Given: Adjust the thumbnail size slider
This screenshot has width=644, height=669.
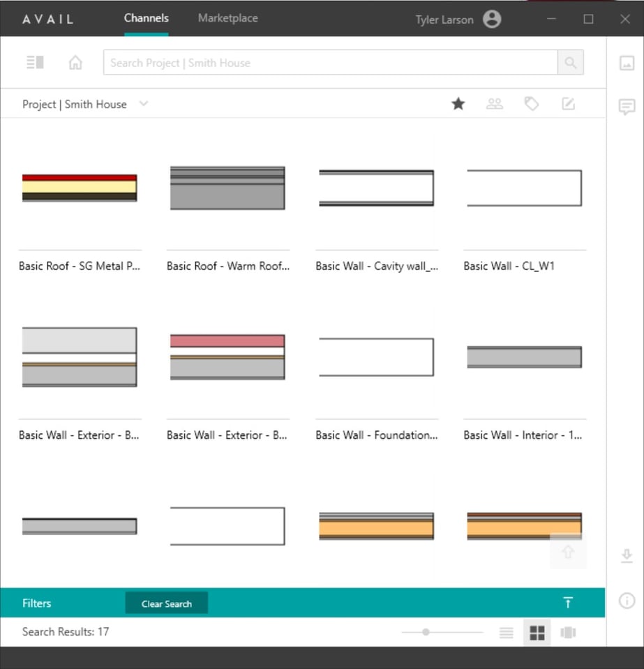Looking at the screenshot, I should [426, 631].
